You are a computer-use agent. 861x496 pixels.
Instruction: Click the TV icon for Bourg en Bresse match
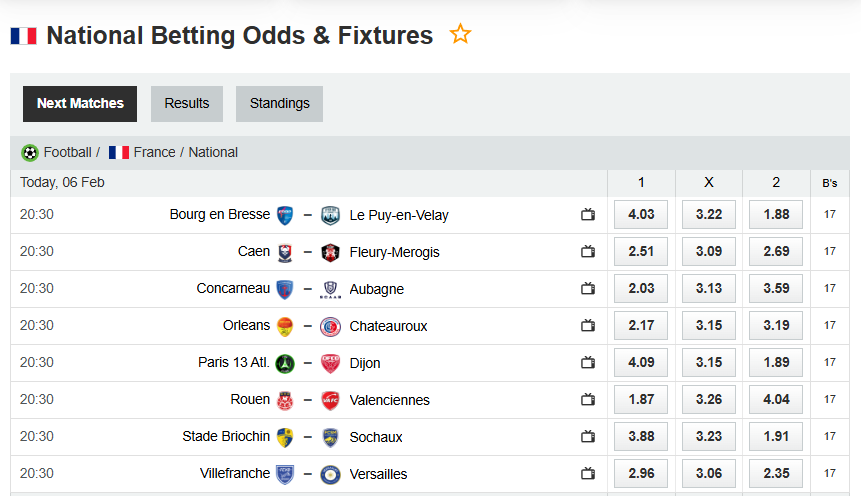[x=588, y=215]
